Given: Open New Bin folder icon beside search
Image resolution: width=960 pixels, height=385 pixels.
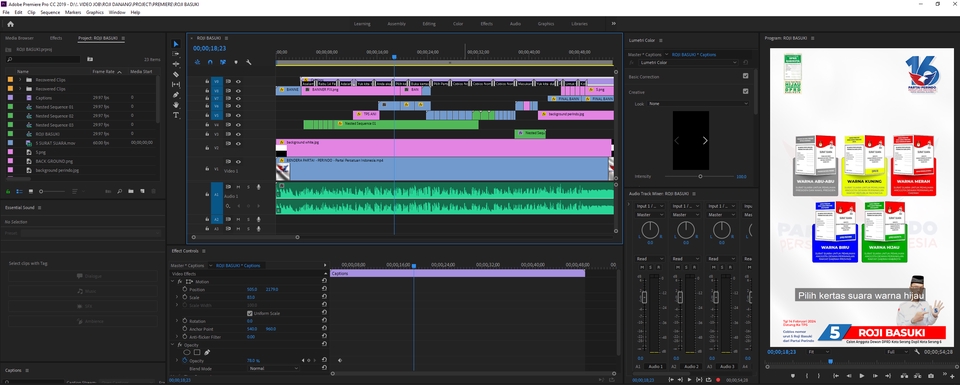Looking at the screenshot, I should click(x=90, y=59).
